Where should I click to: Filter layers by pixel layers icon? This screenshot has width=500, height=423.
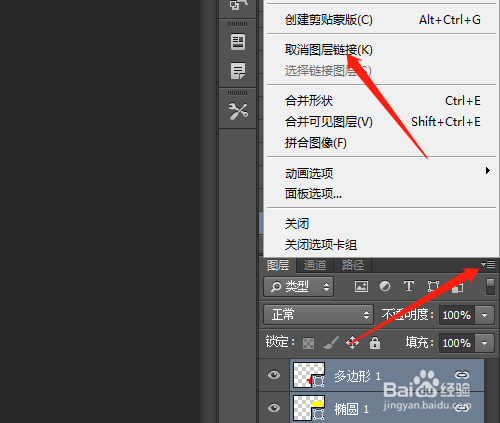pyautogui.click(x=361, y=286)
